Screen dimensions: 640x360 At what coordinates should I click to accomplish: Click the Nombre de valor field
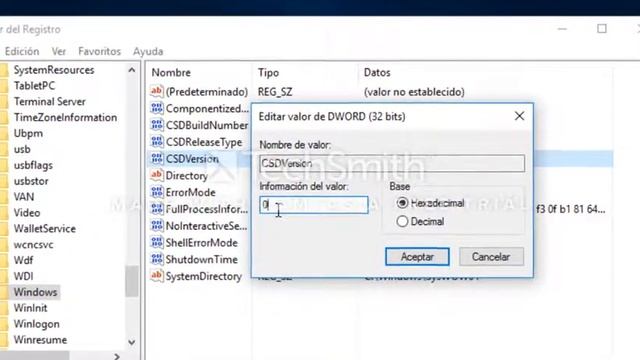[392, 163]
